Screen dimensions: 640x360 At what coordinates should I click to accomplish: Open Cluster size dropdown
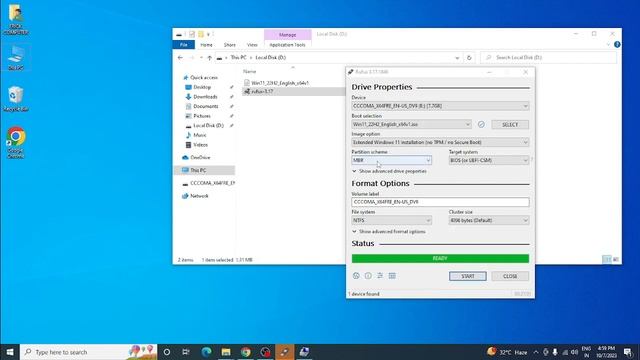(x=489, y=220)
